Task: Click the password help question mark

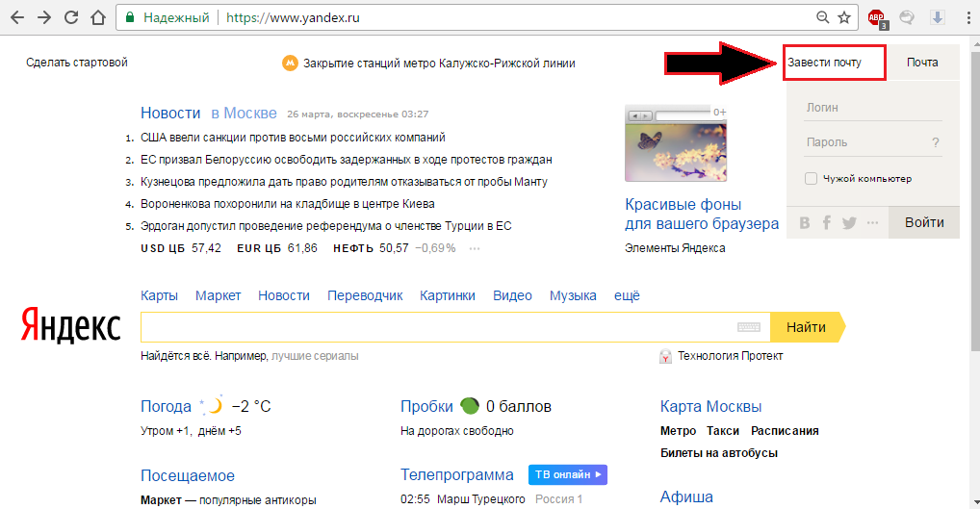Action: 936,142
